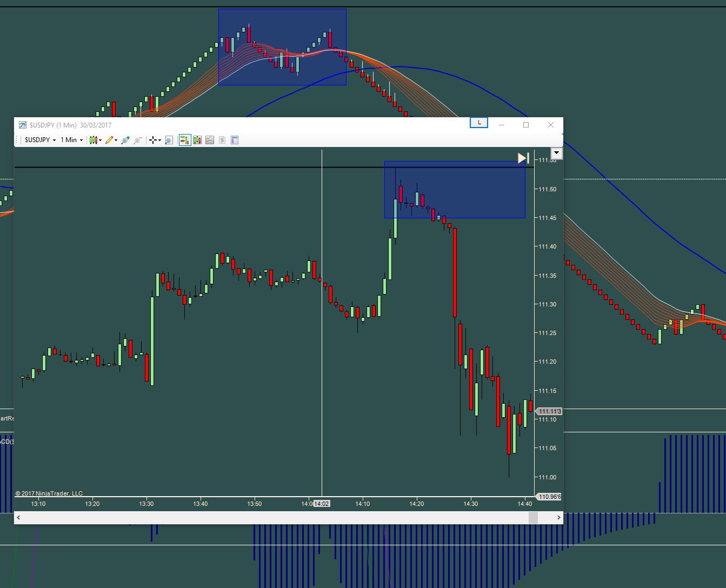726x588 pixels.
Task: Toggle the Chart Trader panel icon
Action: click(x=185, y=140)
